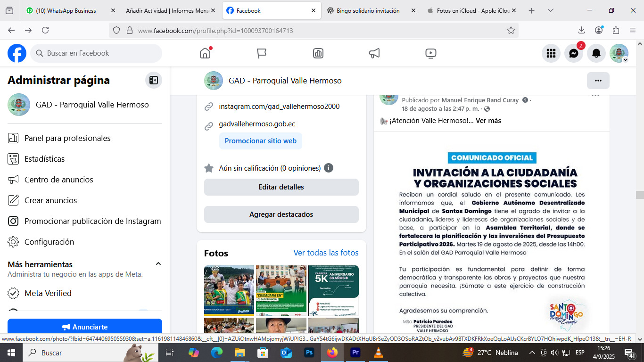Screen dimensions: 644x362
Task: Go to Facebook home icon
Action: click(x=205, y=53)
